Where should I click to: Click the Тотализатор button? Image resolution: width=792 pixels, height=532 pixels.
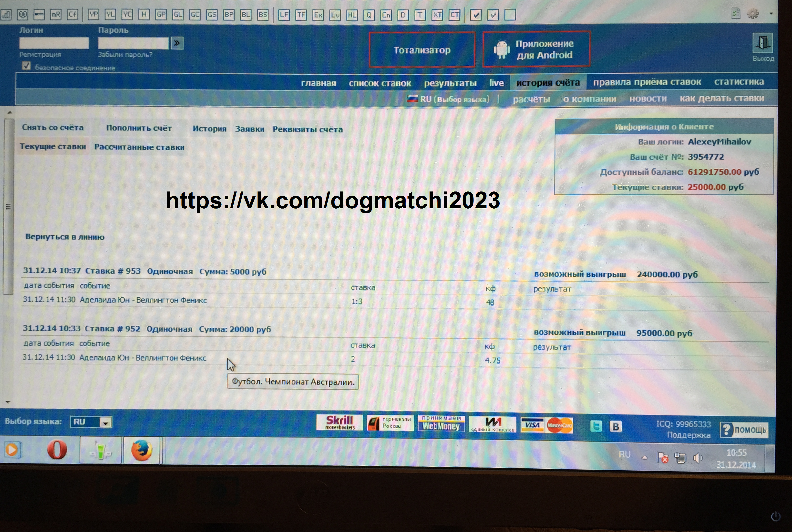coord(422,50)
